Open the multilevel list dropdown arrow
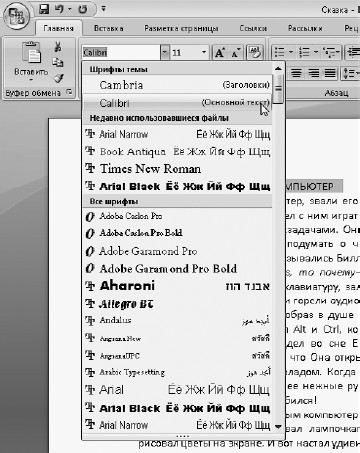360x453 pixels. [x=338, y=53]
